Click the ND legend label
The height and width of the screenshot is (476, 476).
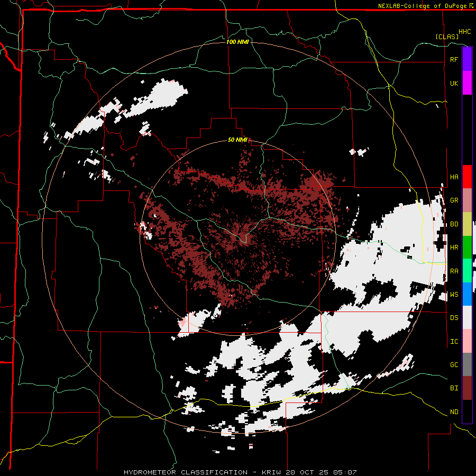click(x=454, y=412)
